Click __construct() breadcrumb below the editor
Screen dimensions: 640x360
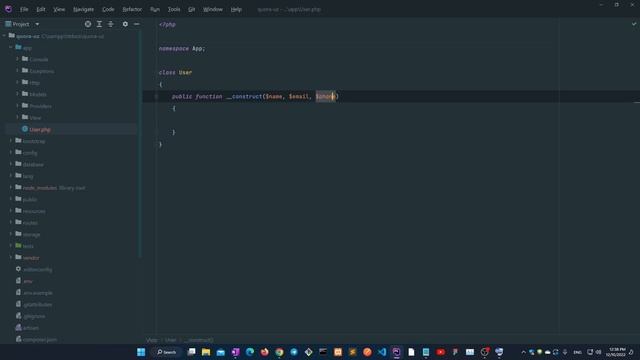pos(198,340)
